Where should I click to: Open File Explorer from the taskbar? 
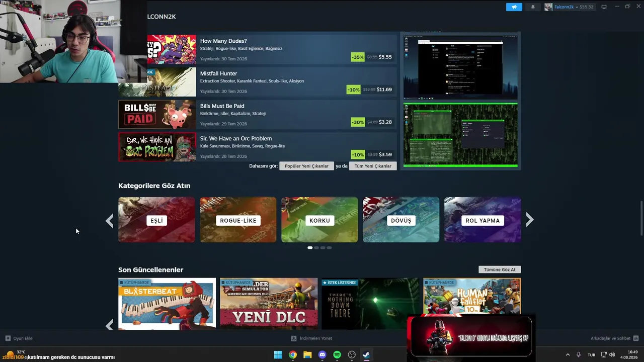pyautogui.click(x=307, y=355)
